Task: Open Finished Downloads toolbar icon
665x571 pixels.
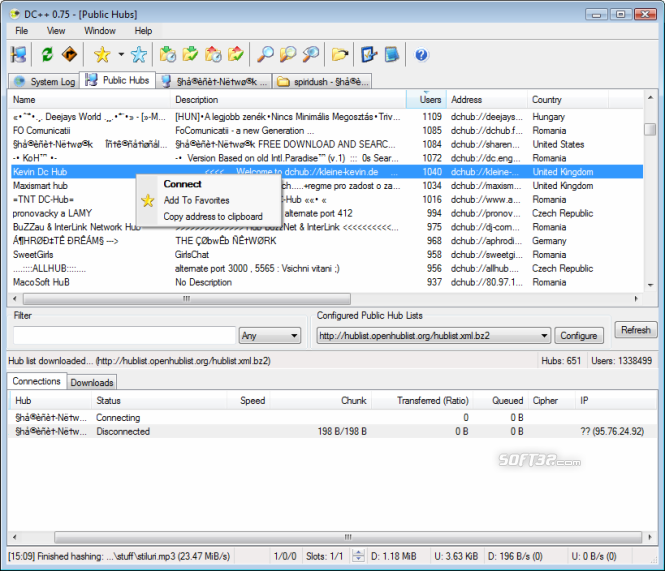Action: tap(190, 55)
